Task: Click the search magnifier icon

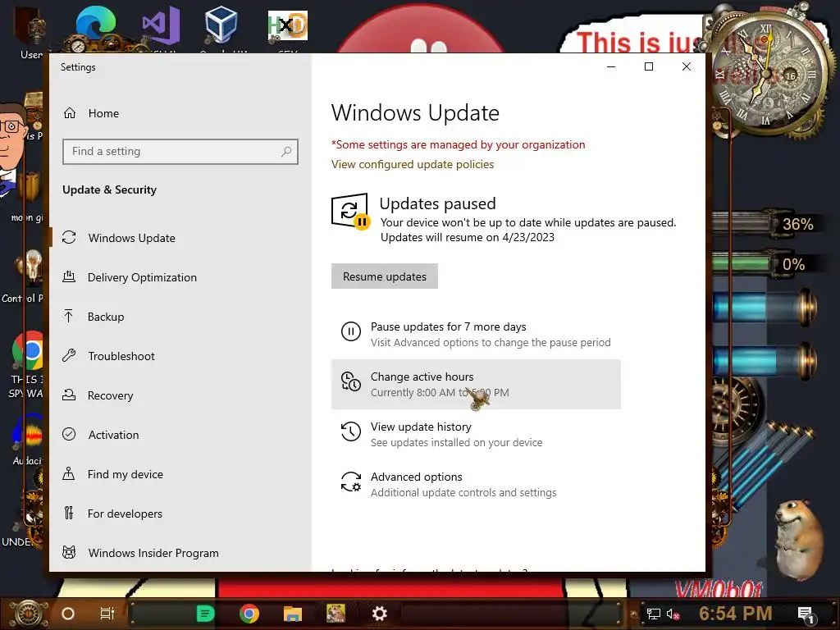Action: pos(286,152)
